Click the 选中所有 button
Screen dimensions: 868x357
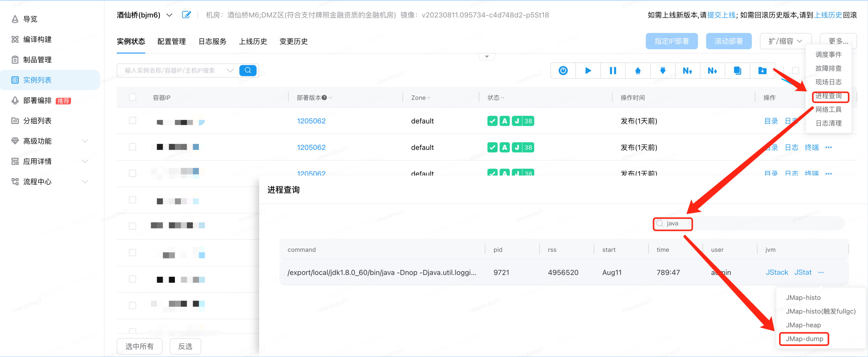[140, 346]
